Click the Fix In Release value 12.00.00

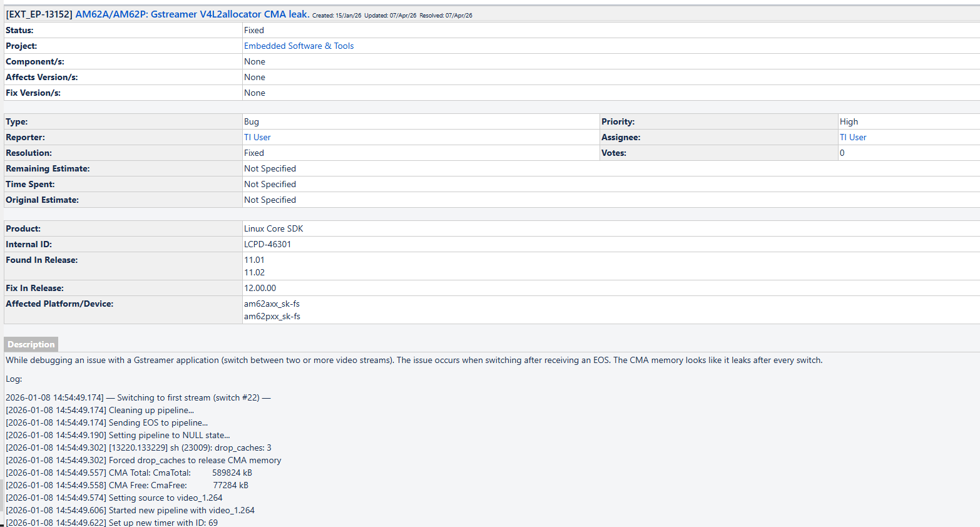pyautogui.click(x=260, y=288)
